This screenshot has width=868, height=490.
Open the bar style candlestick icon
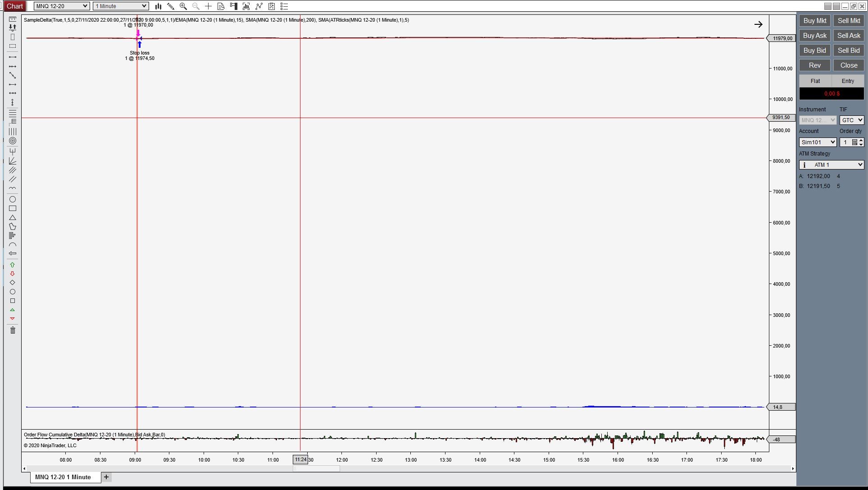point(158,6)
